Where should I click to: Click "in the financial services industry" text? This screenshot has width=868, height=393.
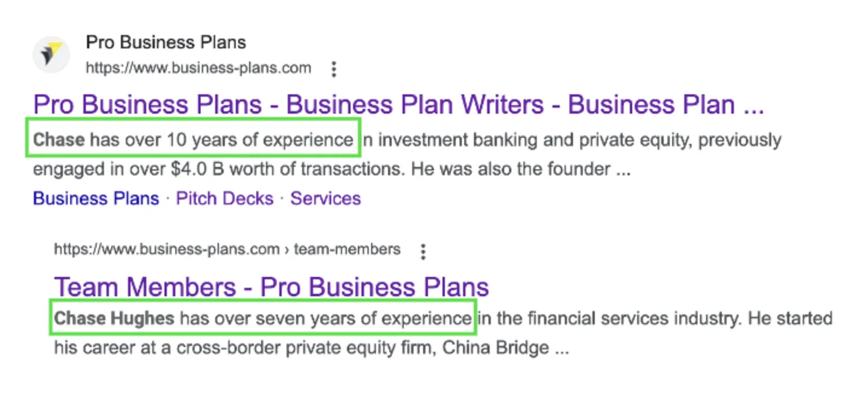pyautogui.click(x=609, y=319)
